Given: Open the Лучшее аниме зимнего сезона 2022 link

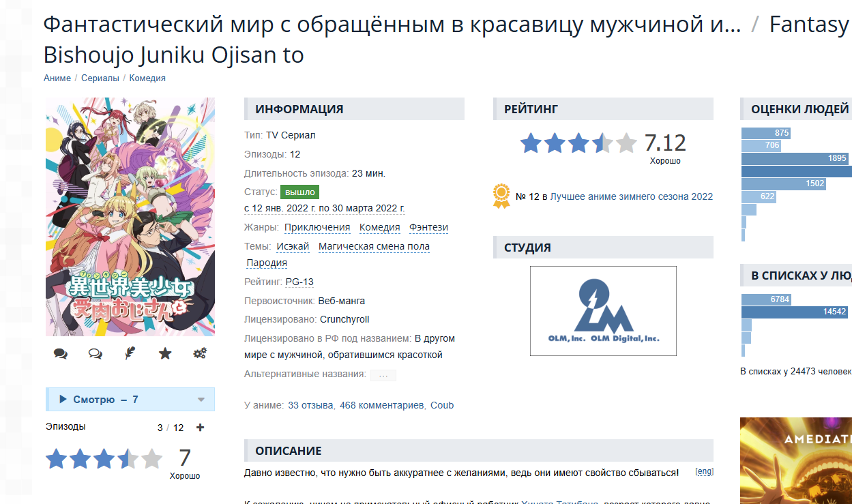Looking at the screenshot, I should 632,196.
